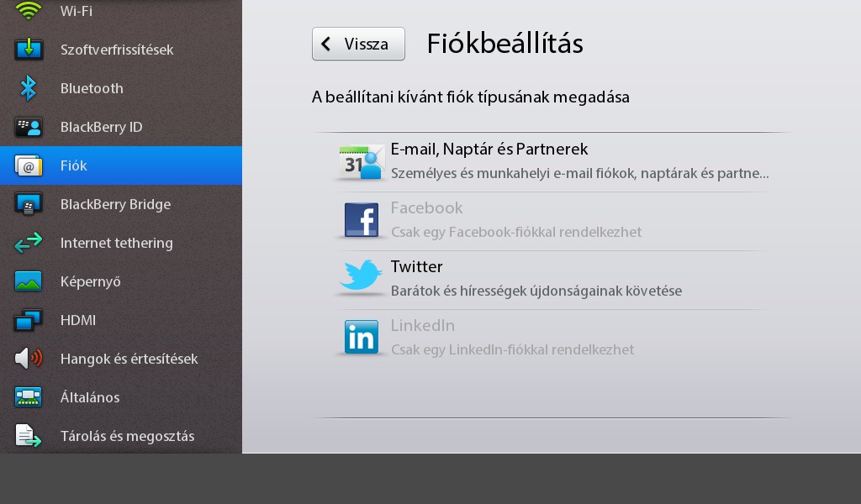
Task: Open Tárolás és megosztás label
Action: point(128,437)
